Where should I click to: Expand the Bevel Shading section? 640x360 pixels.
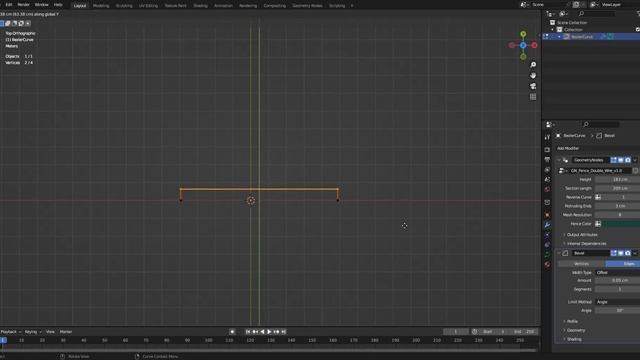573,339
